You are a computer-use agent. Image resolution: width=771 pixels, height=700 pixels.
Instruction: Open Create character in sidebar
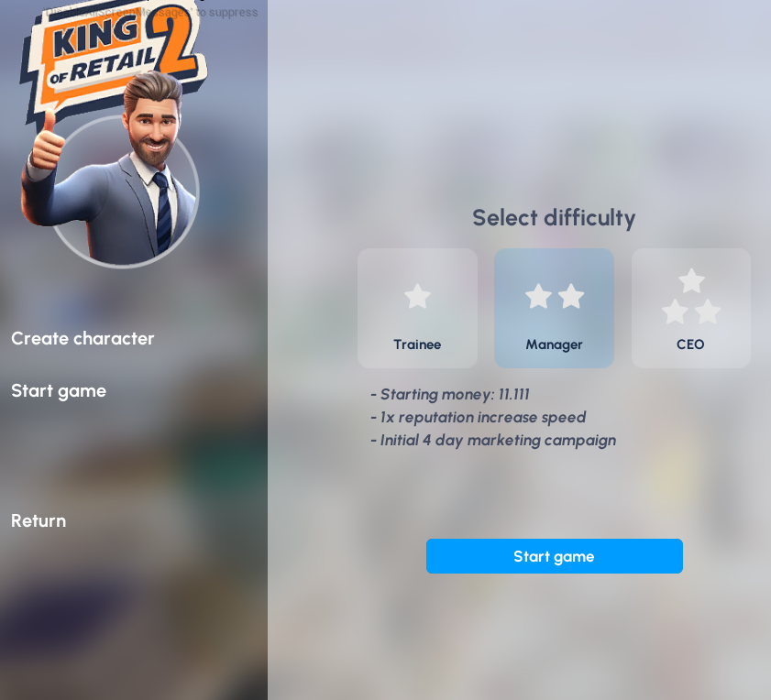(83, 338)
